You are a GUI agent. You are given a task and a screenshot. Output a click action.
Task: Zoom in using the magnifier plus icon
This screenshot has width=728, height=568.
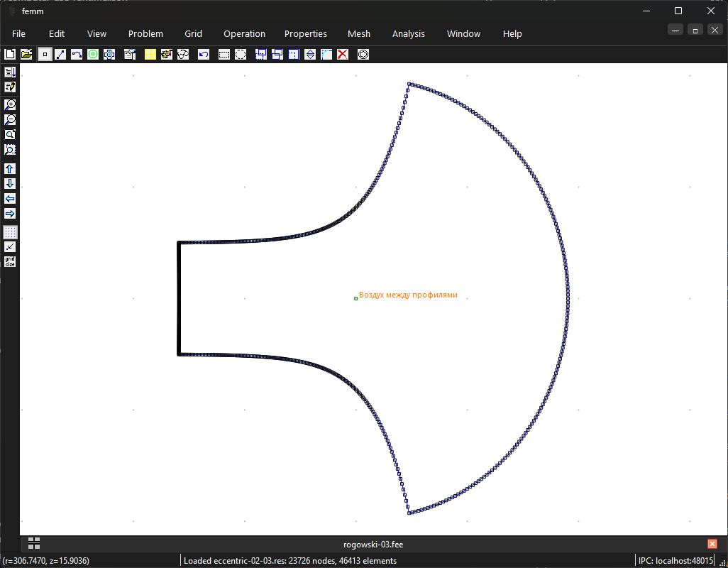coord(10,104)
